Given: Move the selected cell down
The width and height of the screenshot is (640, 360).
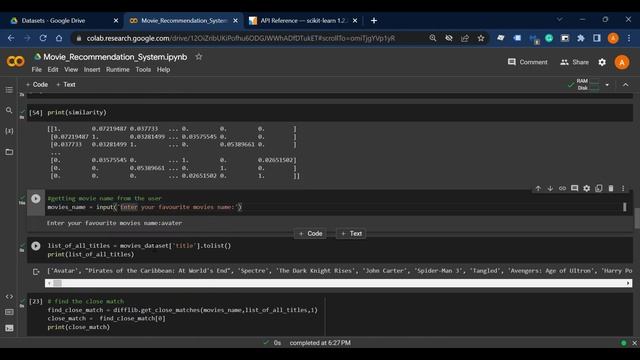Looking at the screenshot, I should [550, 188].
